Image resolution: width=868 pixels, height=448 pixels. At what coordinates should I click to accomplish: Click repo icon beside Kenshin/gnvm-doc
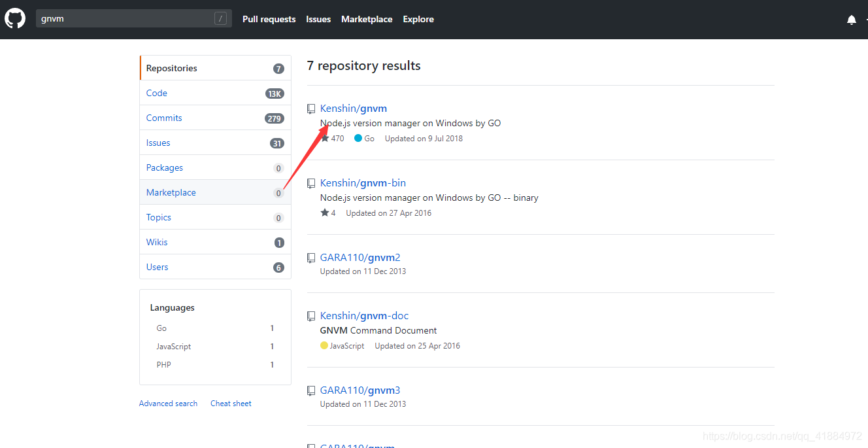point(311,316)
